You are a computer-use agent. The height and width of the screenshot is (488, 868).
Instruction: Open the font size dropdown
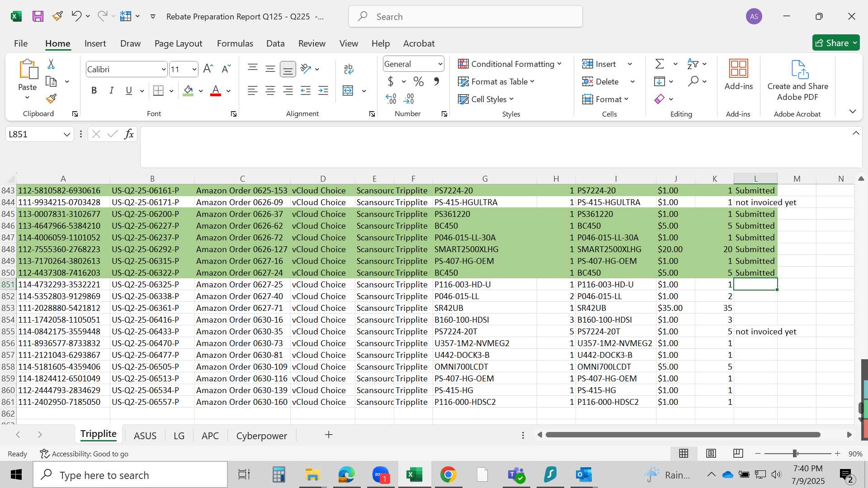194,70
